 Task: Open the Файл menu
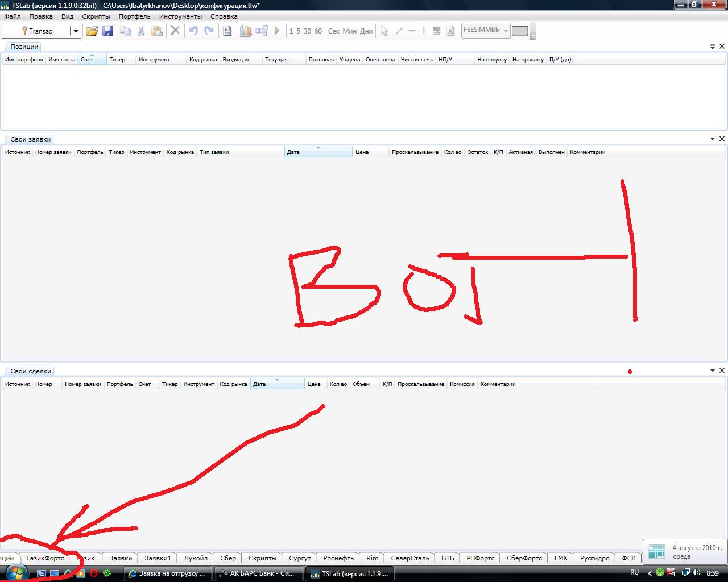pos(12,16)
